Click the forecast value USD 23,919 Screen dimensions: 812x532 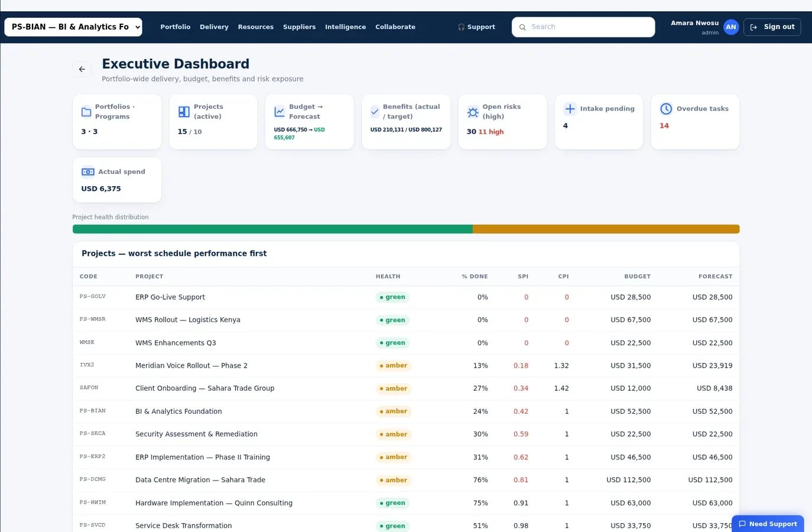(x=712, y=366)
